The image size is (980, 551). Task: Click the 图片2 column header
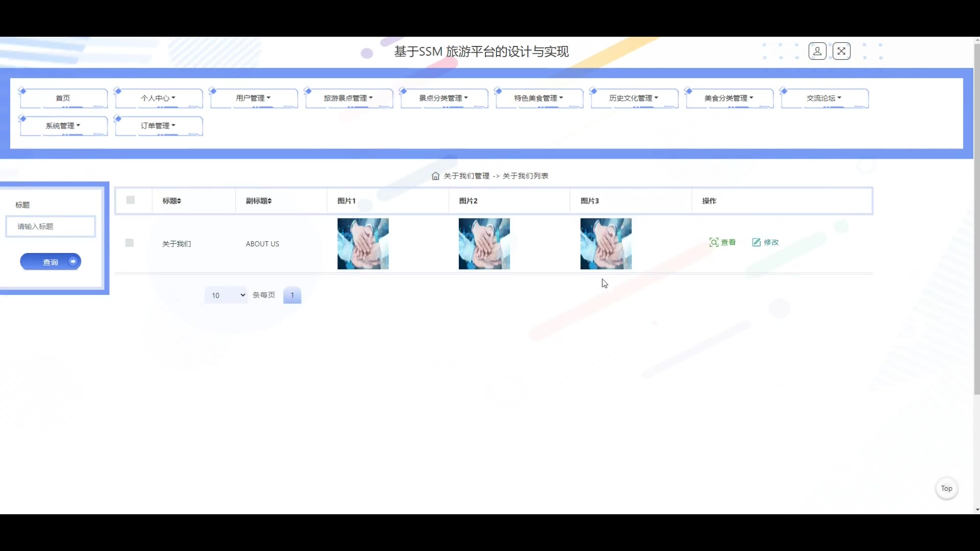coord(469,201)
